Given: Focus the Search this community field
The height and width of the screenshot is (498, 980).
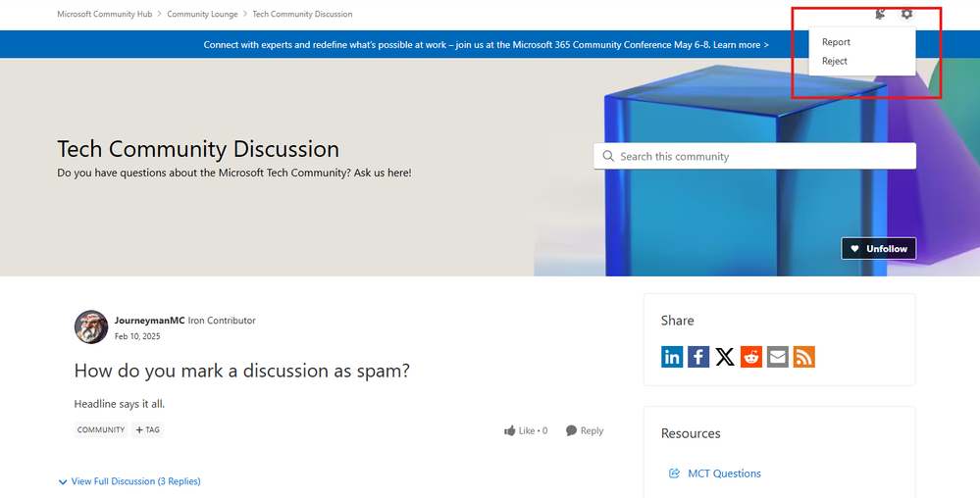Looking at the screenshot, I should [755, 156].
